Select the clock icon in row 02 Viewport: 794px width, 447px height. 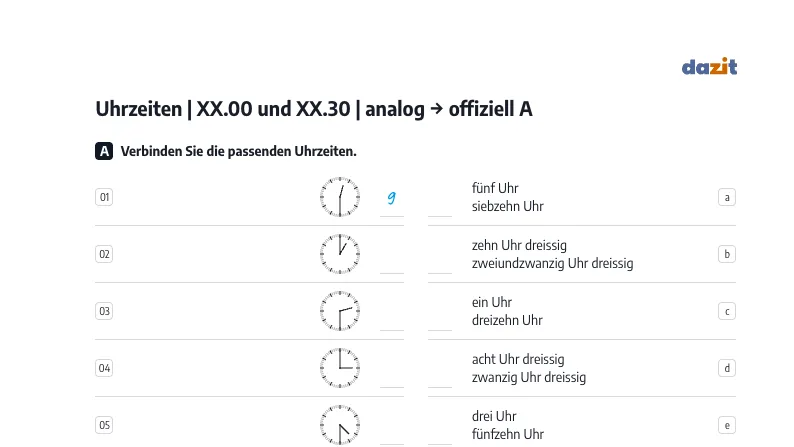click(x=340, y=254)
